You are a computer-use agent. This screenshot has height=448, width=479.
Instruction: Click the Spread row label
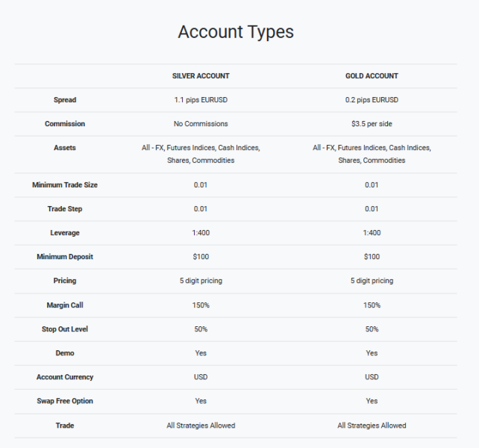click(x=65, y=100)
